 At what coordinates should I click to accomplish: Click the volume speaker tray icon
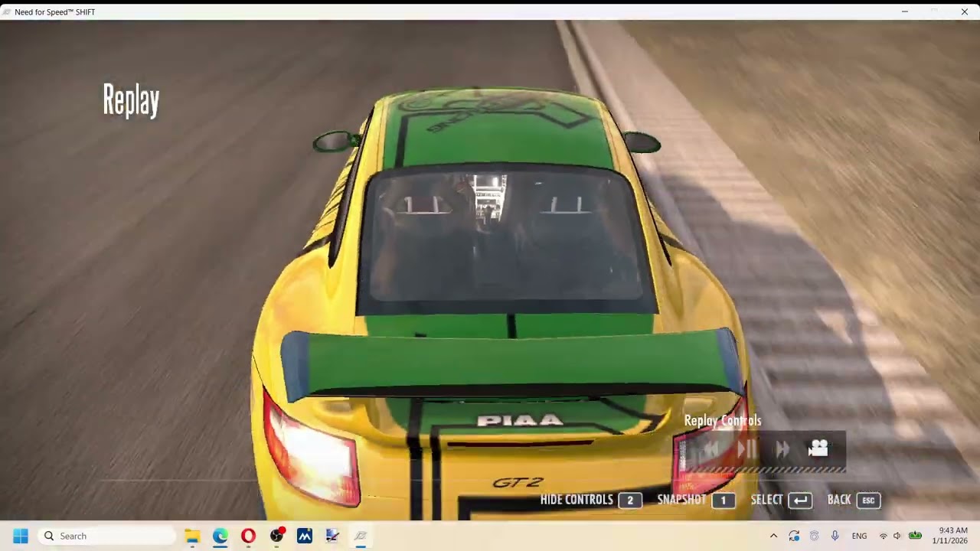pyautogui.click(x=897, y=536)
